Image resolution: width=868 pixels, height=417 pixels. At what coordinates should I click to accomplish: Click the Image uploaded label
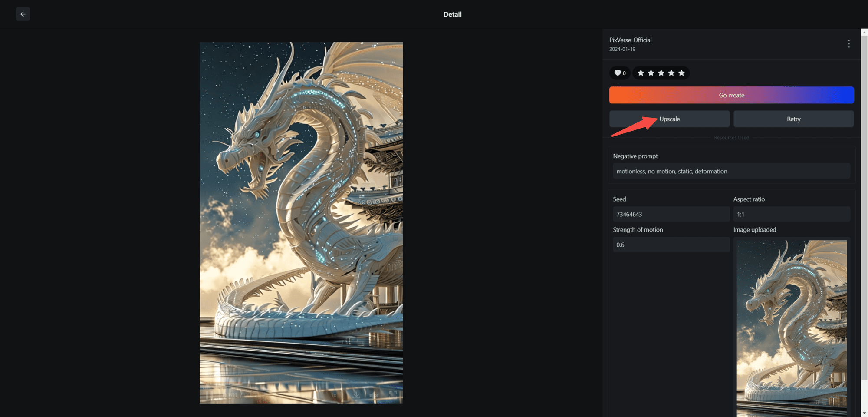pyautogui.click(x=755, y=230)
